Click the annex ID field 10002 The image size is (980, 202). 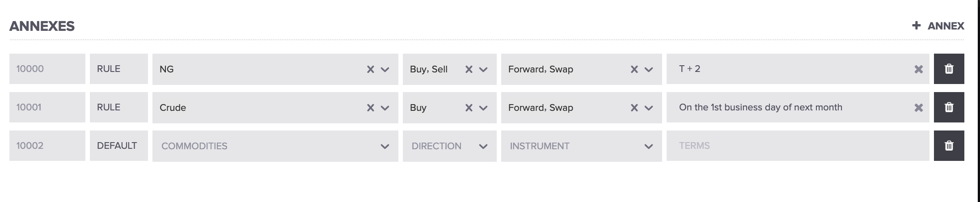47,146
